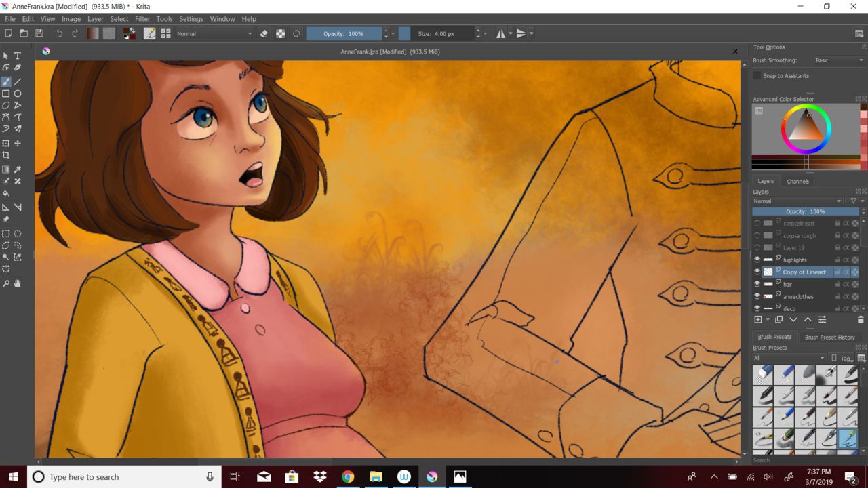Select the Contiguous Selection magic wand tool
This screenshot has width=868, height=488.
pos(6,258)
